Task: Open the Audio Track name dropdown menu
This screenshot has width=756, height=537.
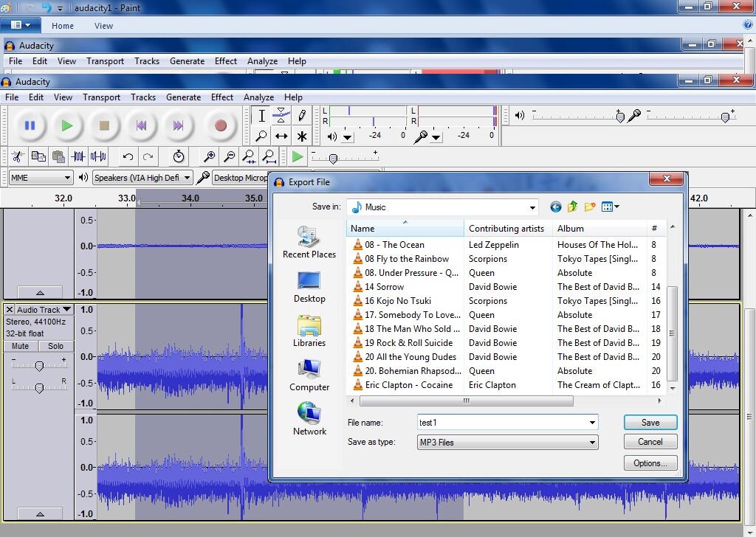Action: pos(44,309)
